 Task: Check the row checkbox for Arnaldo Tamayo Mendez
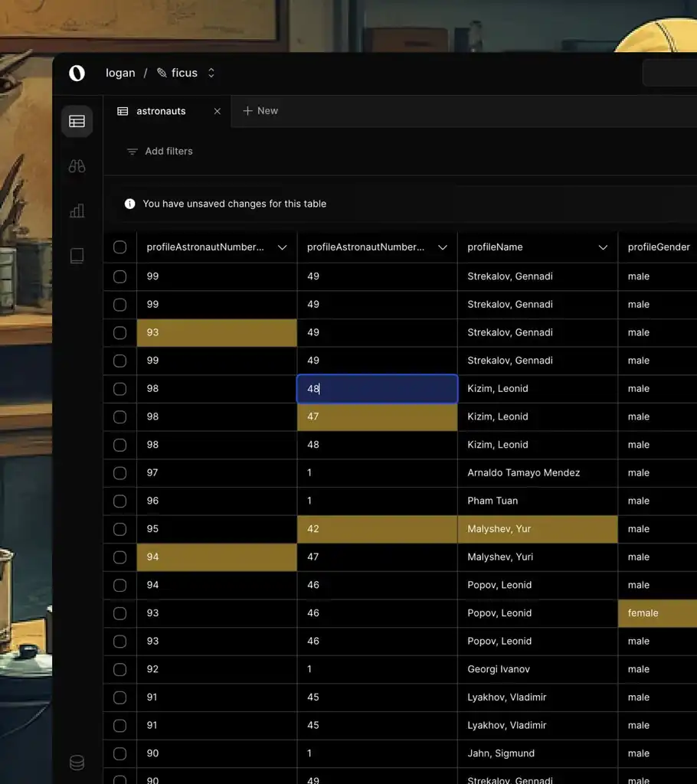tap(119, 473)
